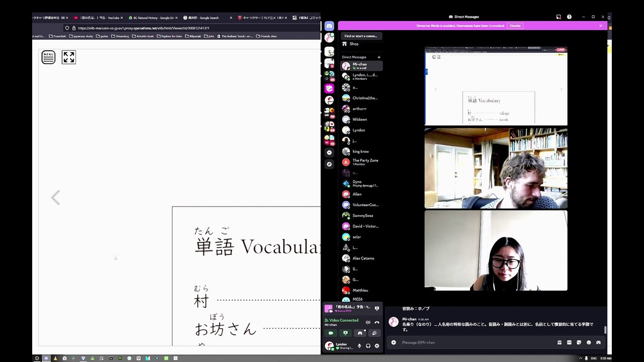Open the Wildawn direct message
Viewport: 644px width, 362px height.
tap(361, 119)
